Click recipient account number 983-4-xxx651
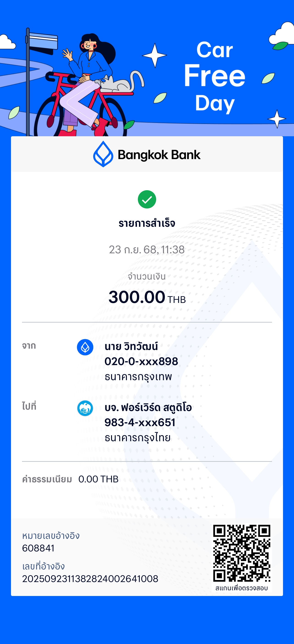 pos(140,422)
